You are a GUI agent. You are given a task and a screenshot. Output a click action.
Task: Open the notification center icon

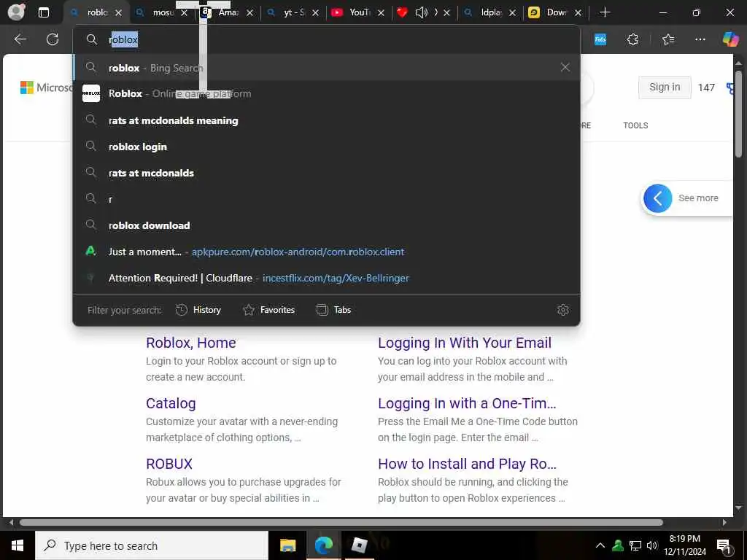click(724, 545)
